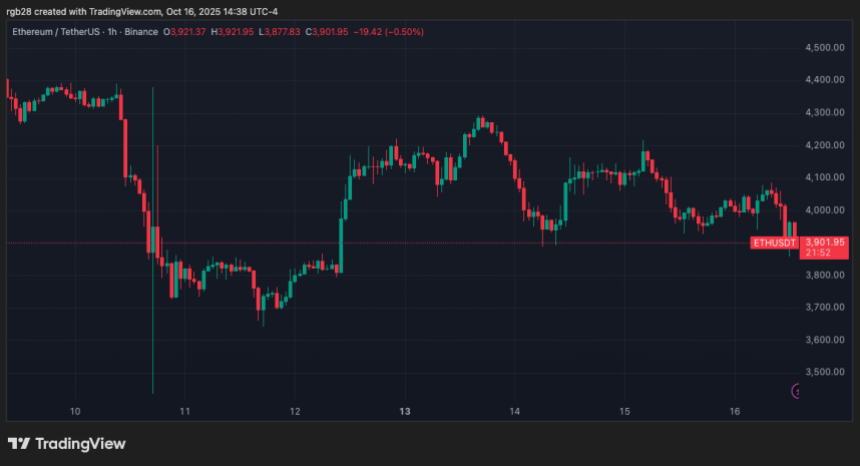860x466 pixels.
Task: Click the purple event marker icon
Action: click(797, 391)
